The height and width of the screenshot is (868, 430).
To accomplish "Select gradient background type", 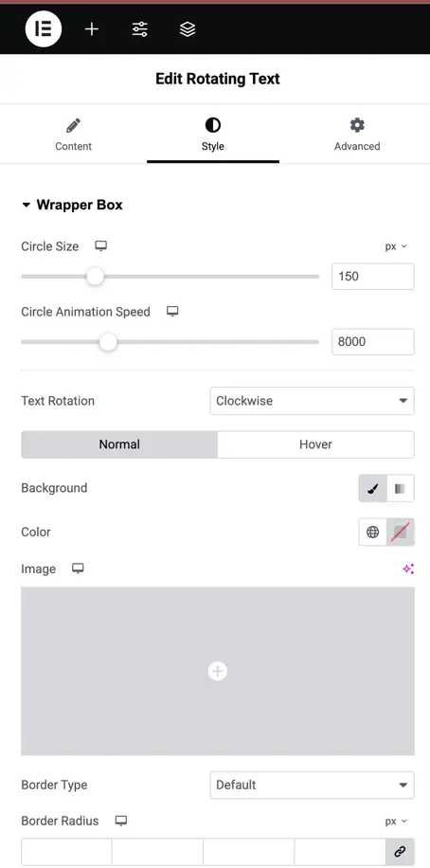I will tap(400, 488).
